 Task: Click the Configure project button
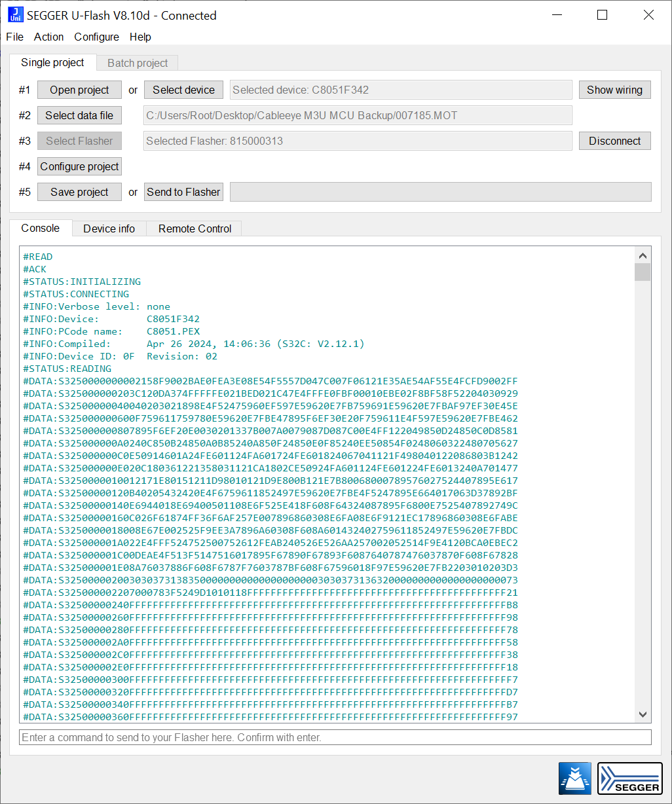coord(79,166)
